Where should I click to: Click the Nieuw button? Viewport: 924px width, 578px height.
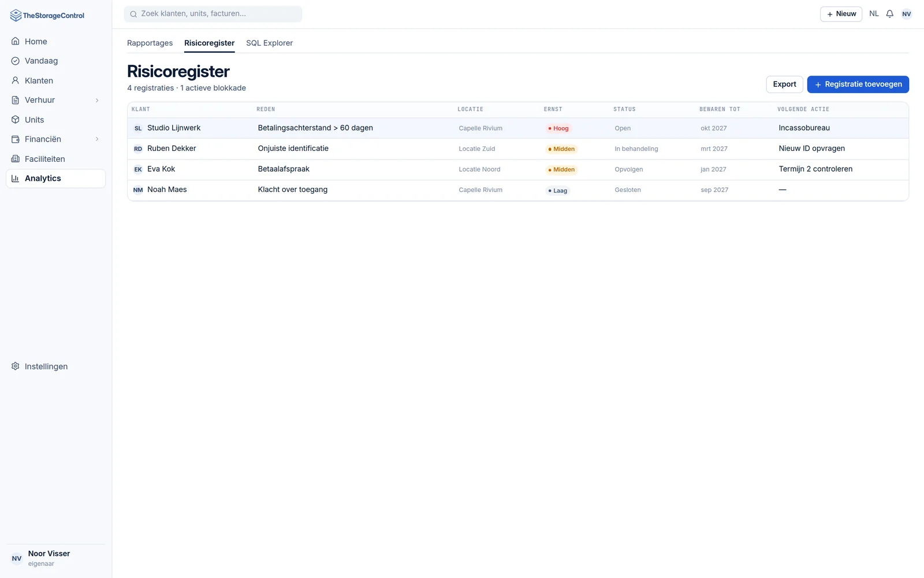pyautogui.click(x=841, y=14)
